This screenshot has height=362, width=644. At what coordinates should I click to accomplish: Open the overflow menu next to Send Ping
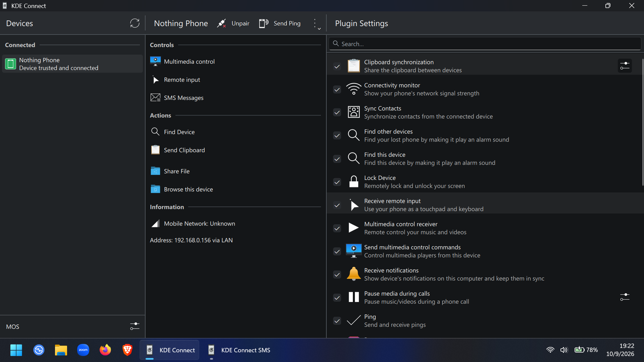pos(317,24)
